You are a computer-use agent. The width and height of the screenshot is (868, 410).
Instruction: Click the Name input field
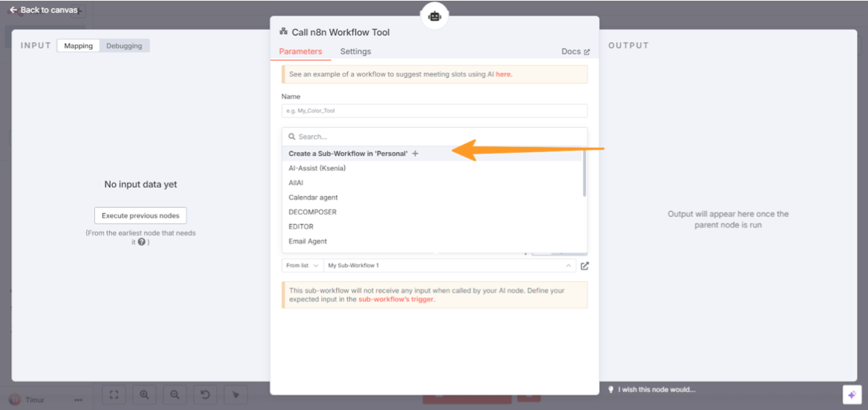(435, 111)
